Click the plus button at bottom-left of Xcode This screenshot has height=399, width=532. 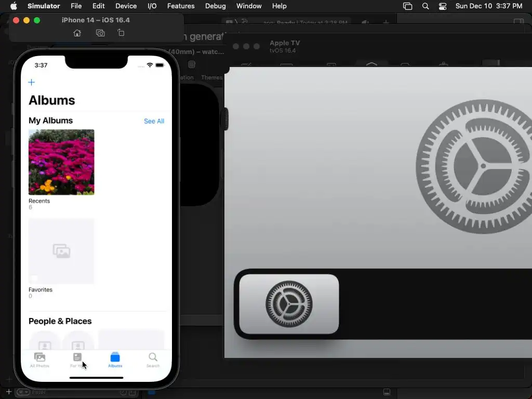[x=9, y=392]
